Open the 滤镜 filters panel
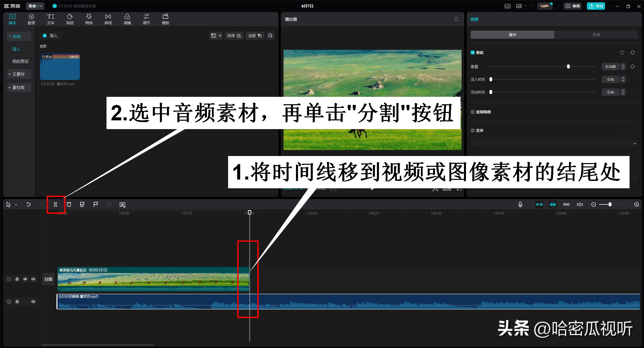Image resolution: width=644 pixels, height=348 pixels. click(127, 18)
